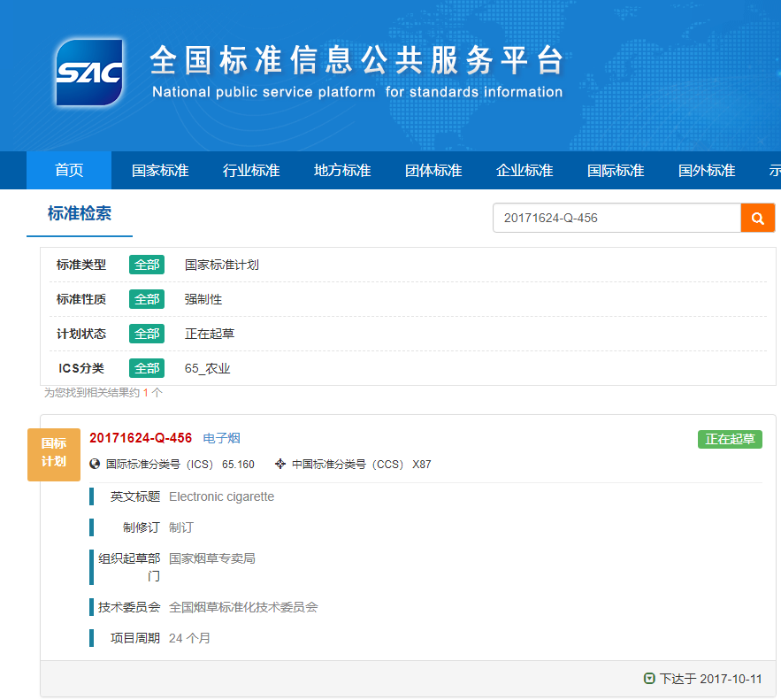The image size is (781, 700).
Task: Open the 首页 navigation tab
Action: 69,171
